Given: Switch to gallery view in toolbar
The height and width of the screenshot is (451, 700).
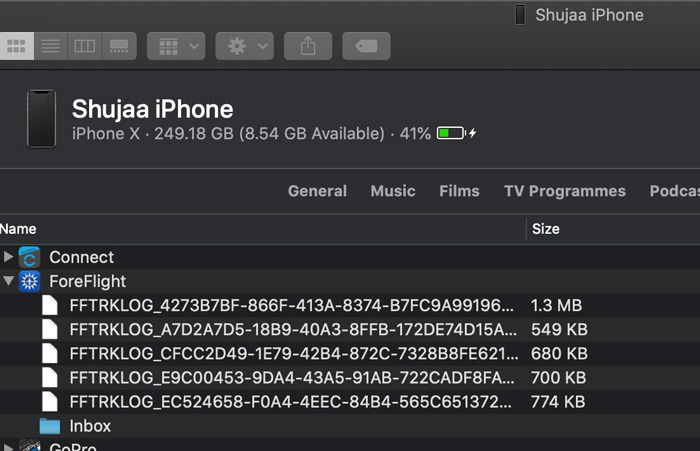Looking at the screenshot, I should tap(119, 46).
